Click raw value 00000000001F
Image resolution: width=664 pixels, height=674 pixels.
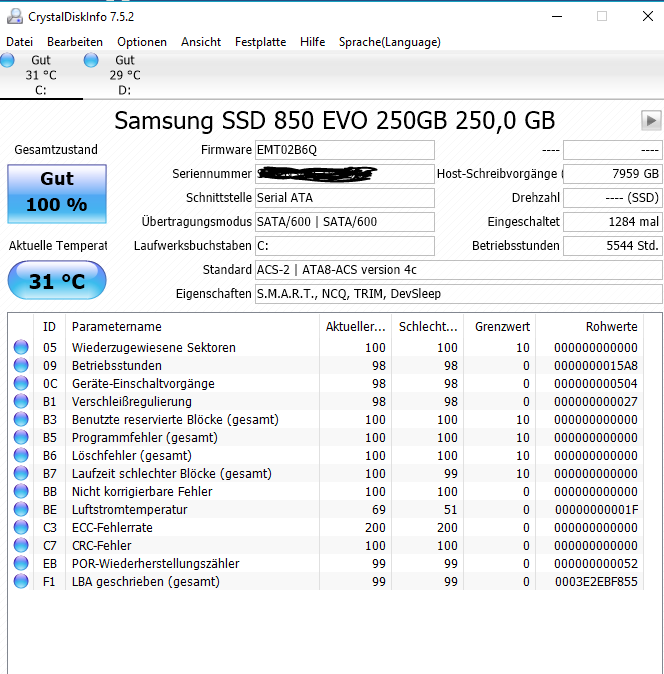coord(597,509)
